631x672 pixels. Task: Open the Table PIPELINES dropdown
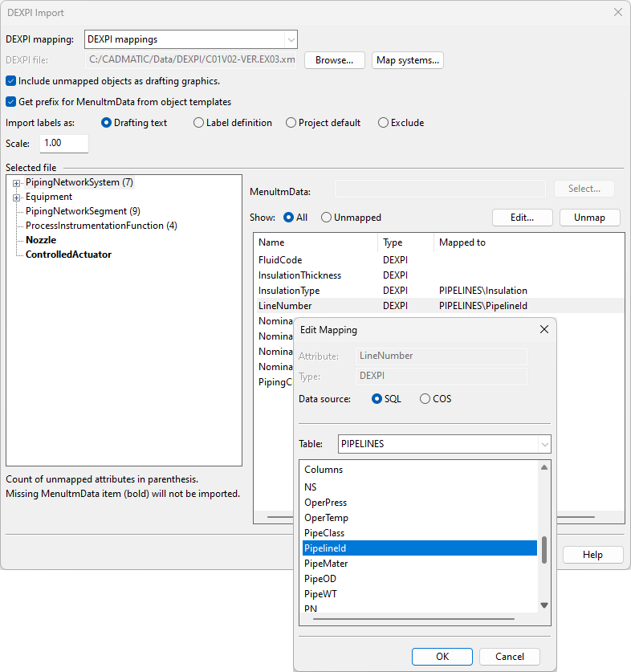544,444
